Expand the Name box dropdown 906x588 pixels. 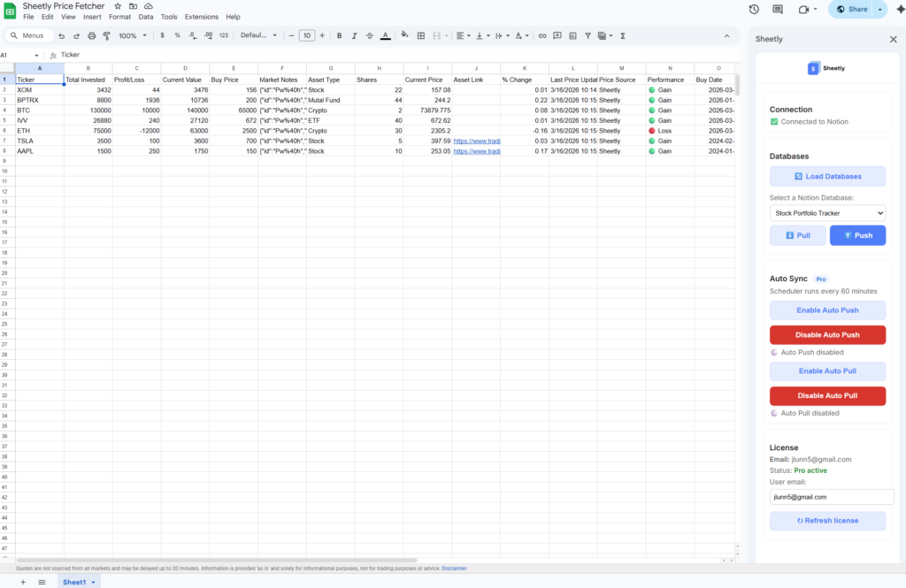point(36,56)
